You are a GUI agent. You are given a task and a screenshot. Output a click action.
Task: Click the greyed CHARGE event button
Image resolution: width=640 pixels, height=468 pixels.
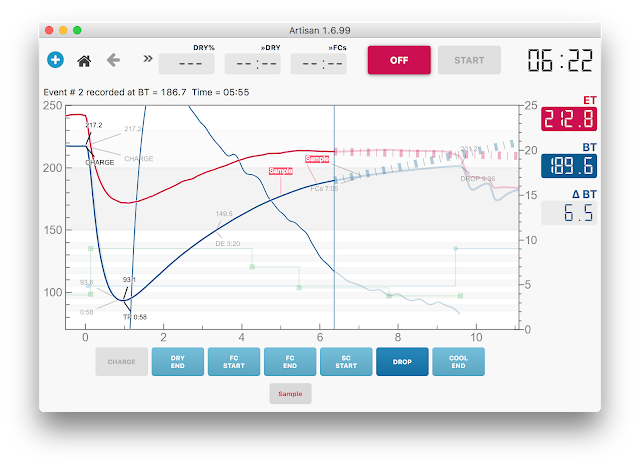[x=122, y=362]
